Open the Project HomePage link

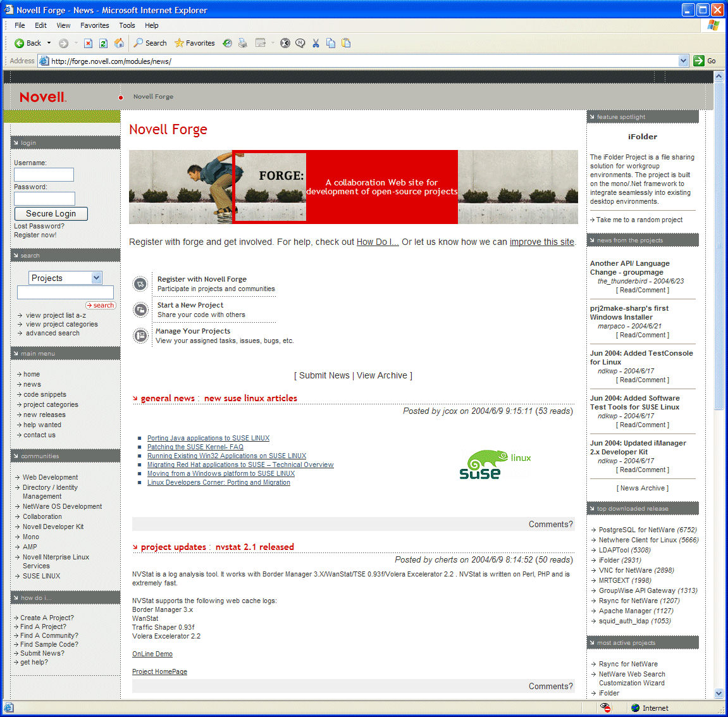160,671
